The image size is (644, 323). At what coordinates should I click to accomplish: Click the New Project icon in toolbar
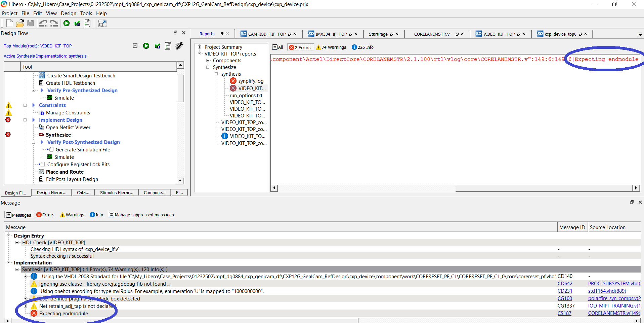point(10,23)
